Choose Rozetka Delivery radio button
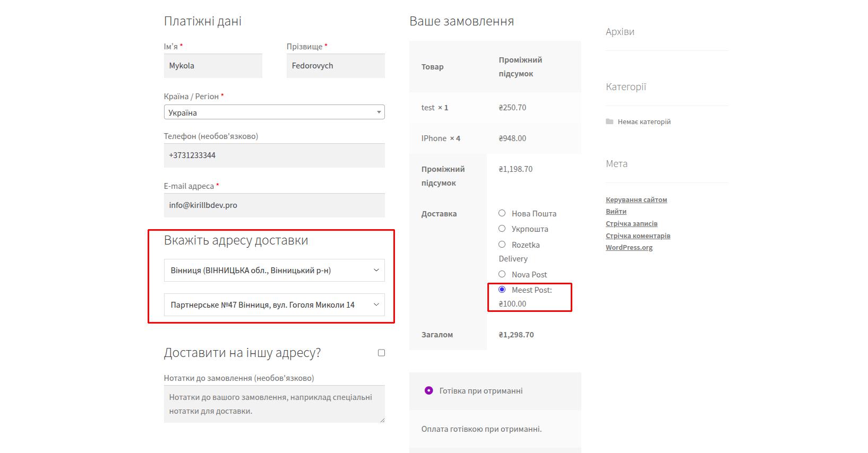This screenshot has width=868, height=453. coord(502,245)
